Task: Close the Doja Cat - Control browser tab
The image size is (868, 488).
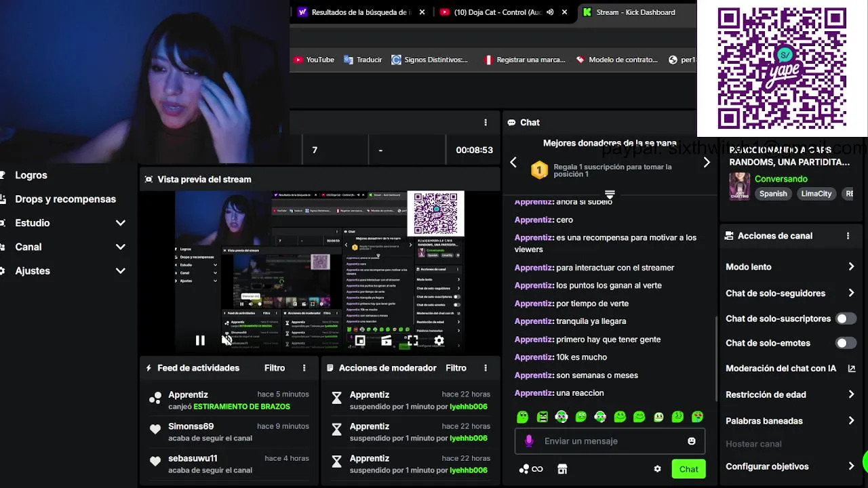Action: coord(564,12)
